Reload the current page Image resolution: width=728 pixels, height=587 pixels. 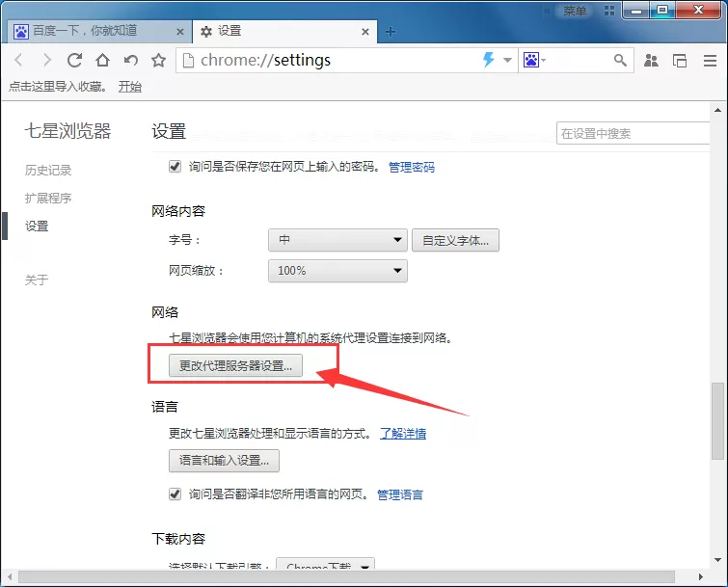[75, 60]
